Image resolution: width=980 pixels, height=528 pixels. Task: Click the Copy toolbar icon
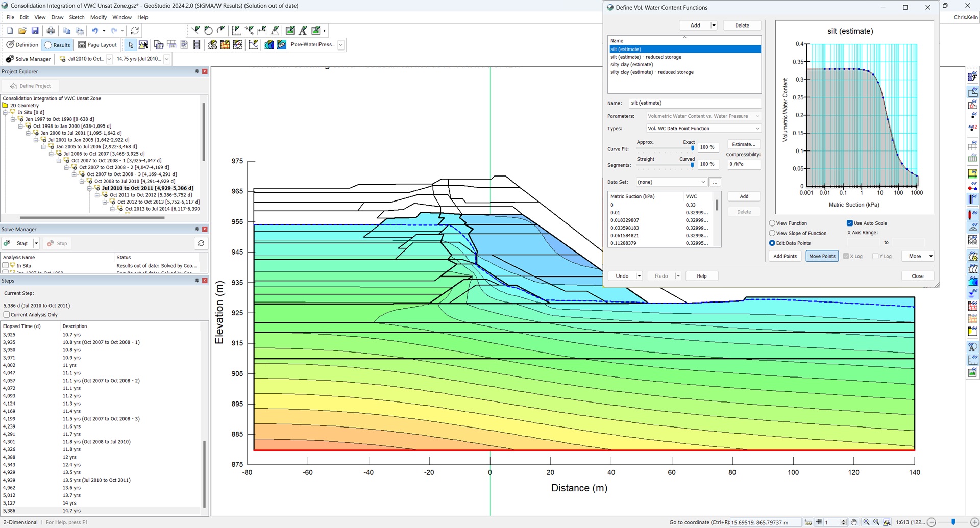tap(66, 30)
